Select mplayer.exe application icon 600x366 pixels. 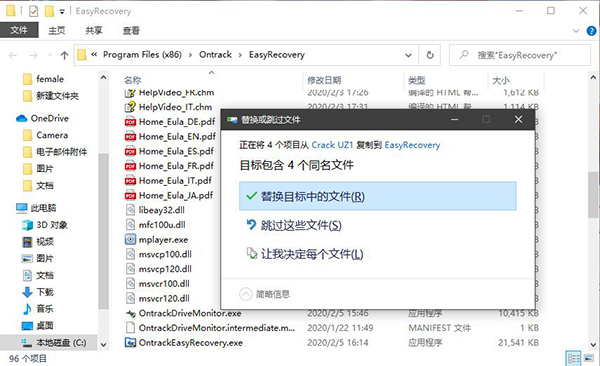tap(130, 240)
